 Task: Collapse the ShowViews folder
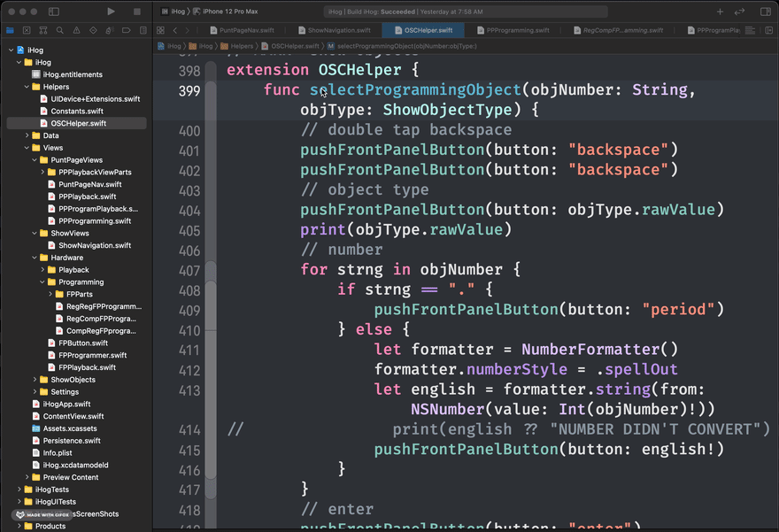35,234
